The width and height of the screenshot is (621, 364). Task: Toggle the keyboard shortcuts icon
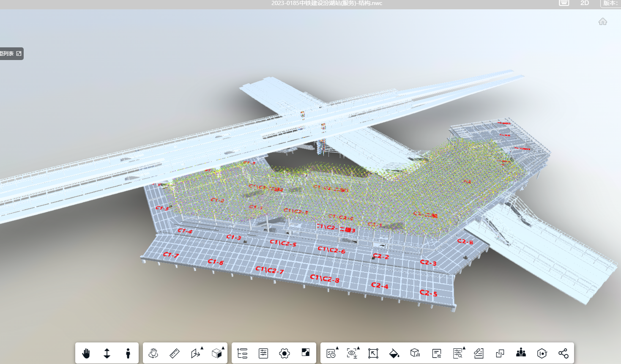click(564, 3)
